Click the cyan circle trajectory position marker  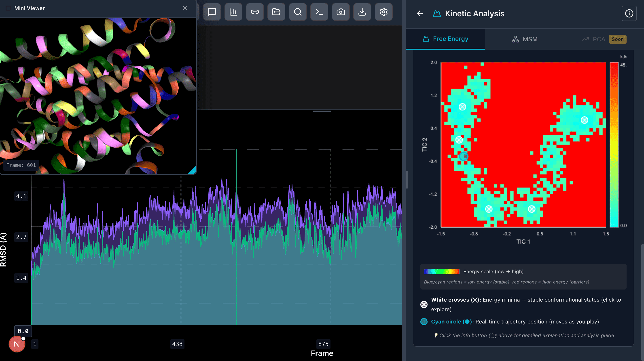pos(464,156)
